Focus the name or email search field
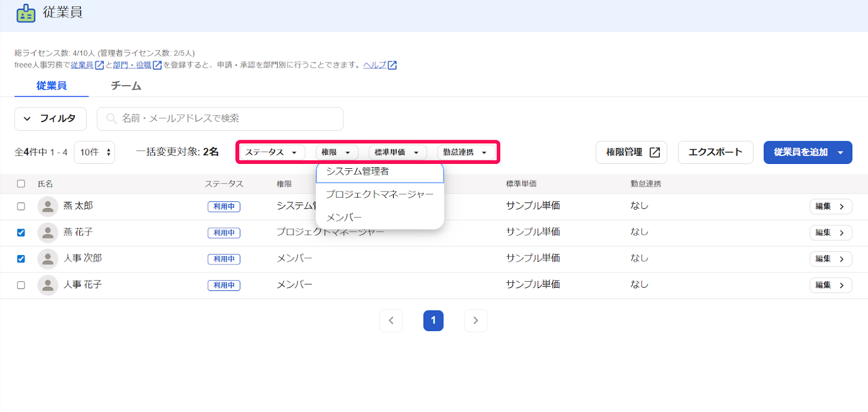Viewport: 868px width, 412px height. point(220,119)
